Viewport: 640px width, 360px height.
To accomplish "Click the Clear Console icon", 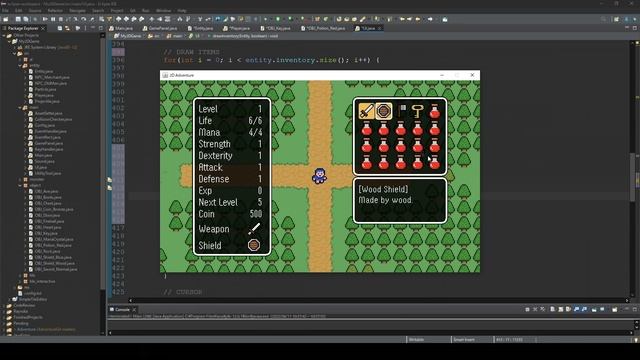I will [552, 309].
